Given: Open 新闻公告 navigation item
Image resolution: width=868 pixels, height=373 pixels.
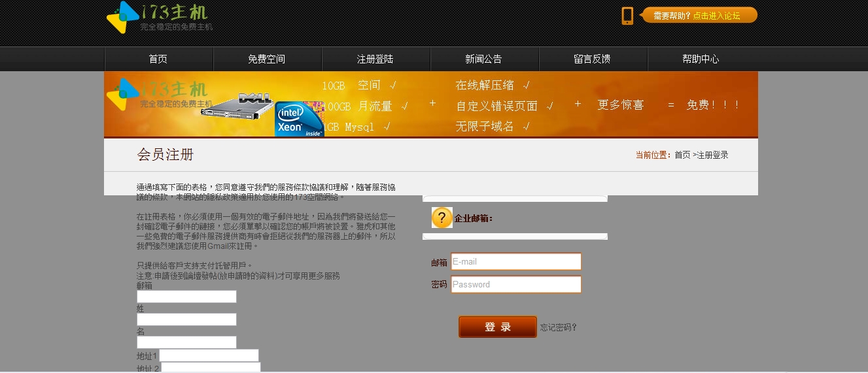Looking at the screenshot, I should click(484, 59).
